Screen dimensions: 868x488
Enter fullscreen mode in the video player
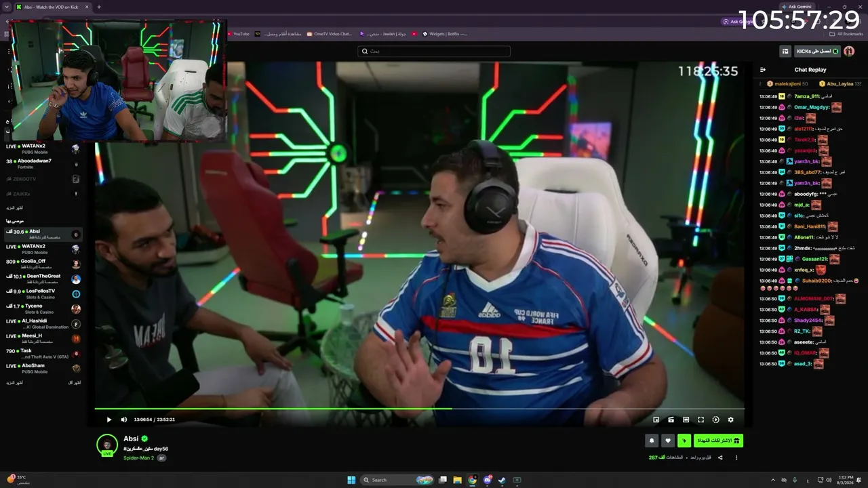pyautogui.click(x=701, y=420)
